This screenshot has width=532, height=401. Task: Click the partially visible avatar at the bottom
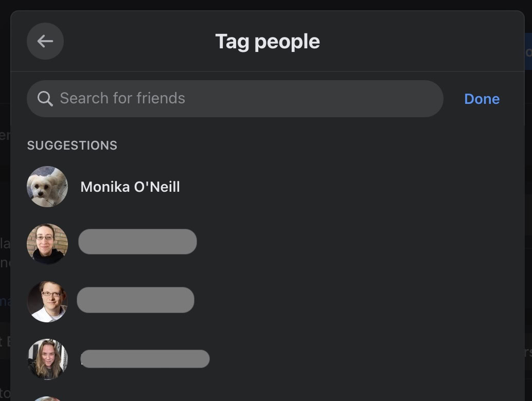(x=47, y=398)
